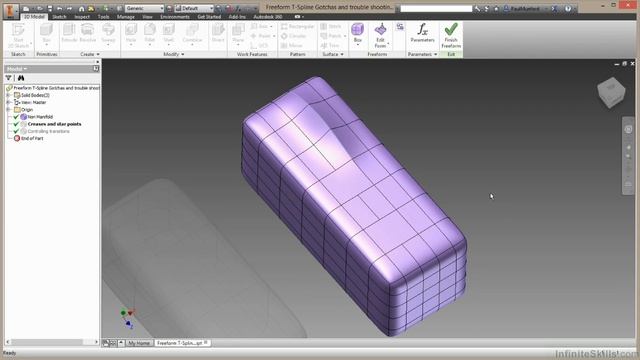Select Creases and star points feature
Image resolution: width=640 pixels, height=360 pixels.
coord(54,124)
